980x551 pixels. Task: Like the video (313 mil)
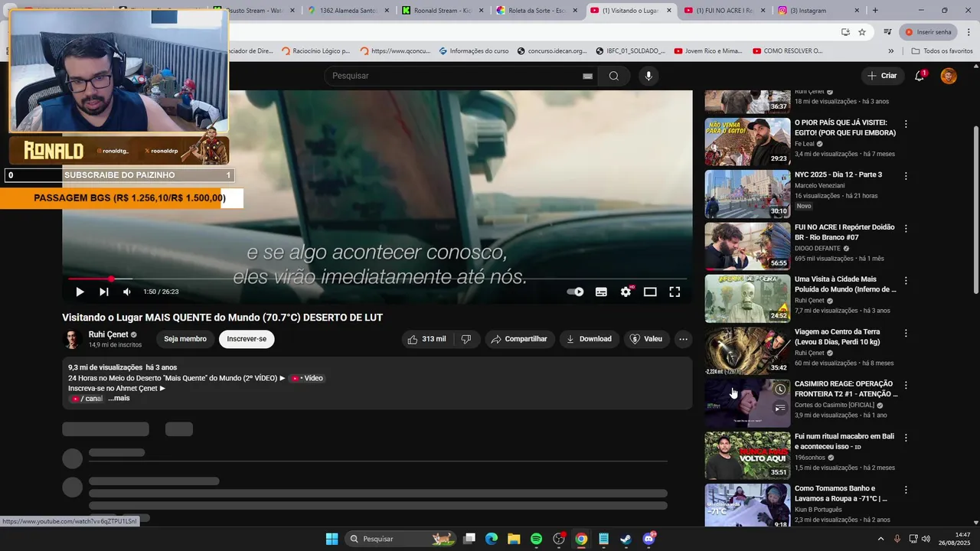[426, 339]
